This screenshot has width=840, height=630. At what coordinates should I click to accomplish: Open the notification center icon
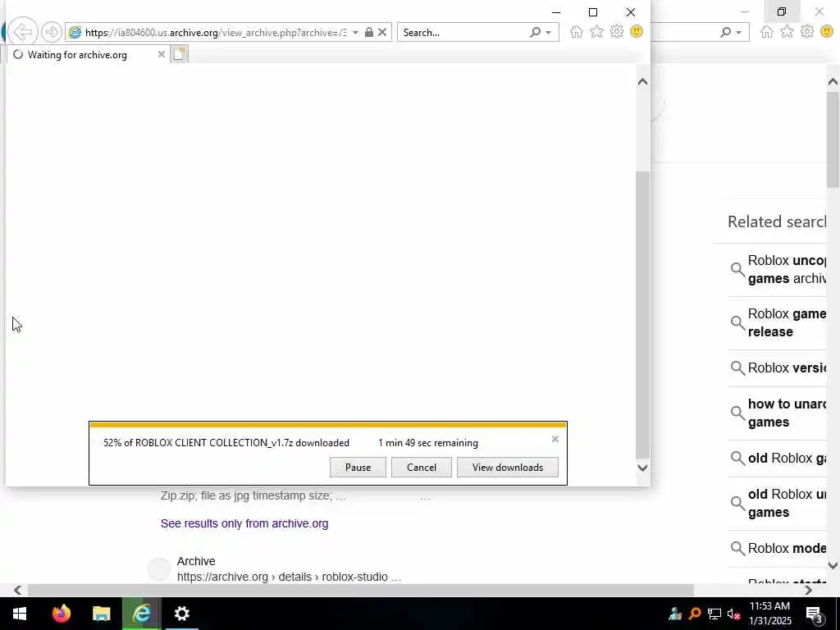[x=815, y=614]
